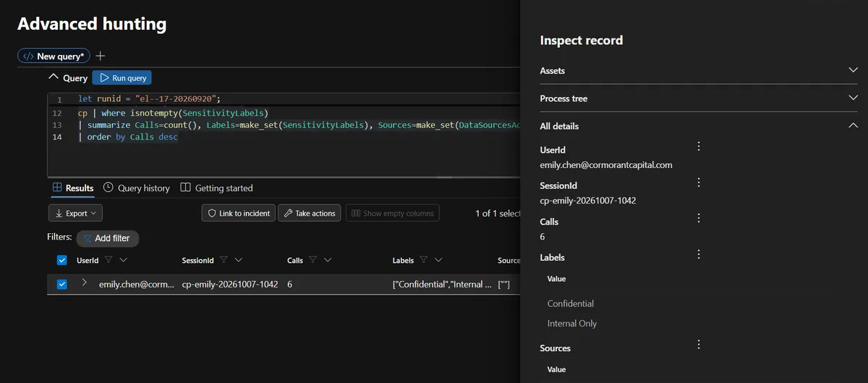
Task: Open the Results tab
Action: point(73,188)
